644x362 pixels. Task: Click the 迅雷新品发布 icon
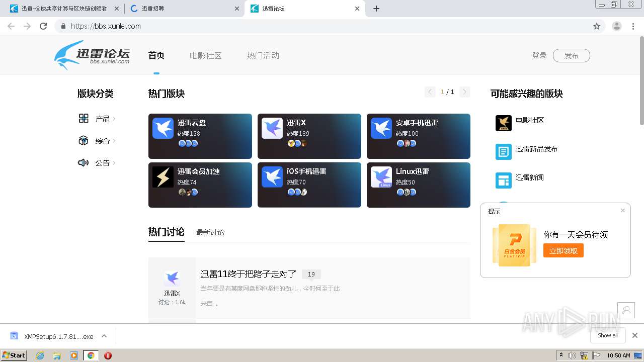pyautogui.click(x=504, y=152)
